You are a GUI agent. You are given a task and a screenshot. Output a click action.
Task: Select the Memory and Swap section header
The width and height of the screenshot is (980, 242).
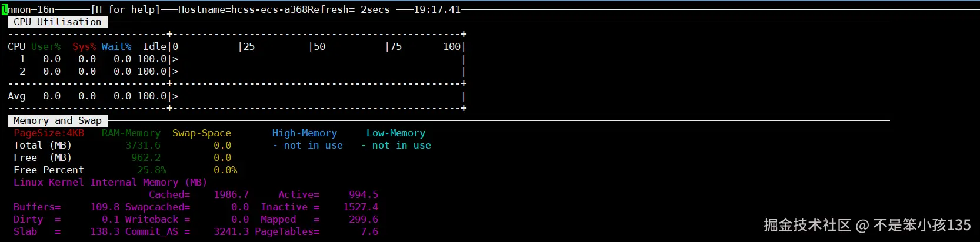[58, 121]
